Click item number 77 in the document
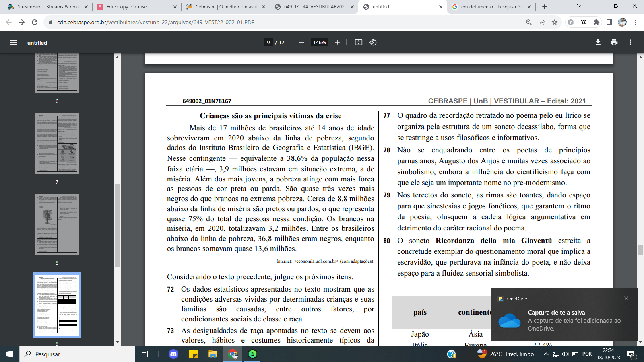The width and height of the screenshot is (644, 362). pos(386,115)
